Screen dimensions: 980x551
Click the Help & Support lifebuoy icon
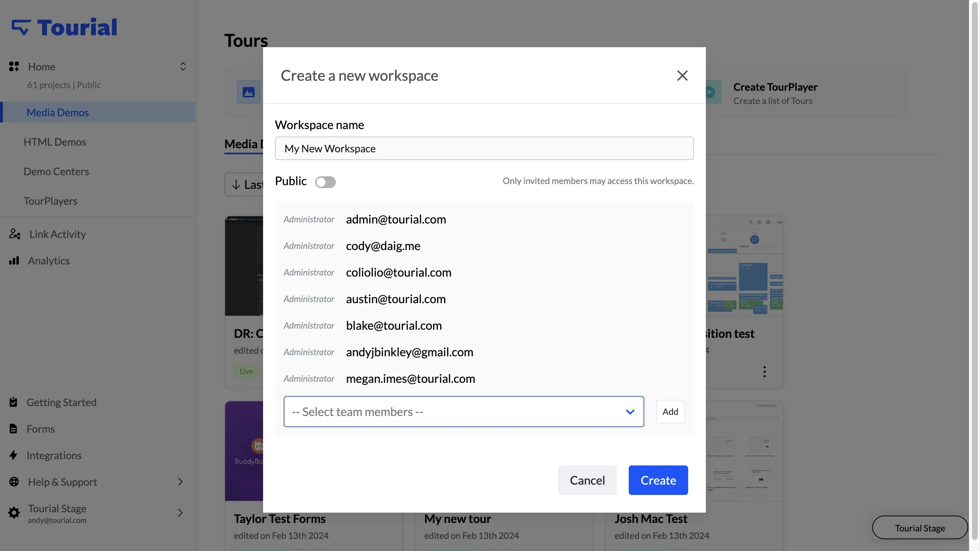tap(14, 482)
